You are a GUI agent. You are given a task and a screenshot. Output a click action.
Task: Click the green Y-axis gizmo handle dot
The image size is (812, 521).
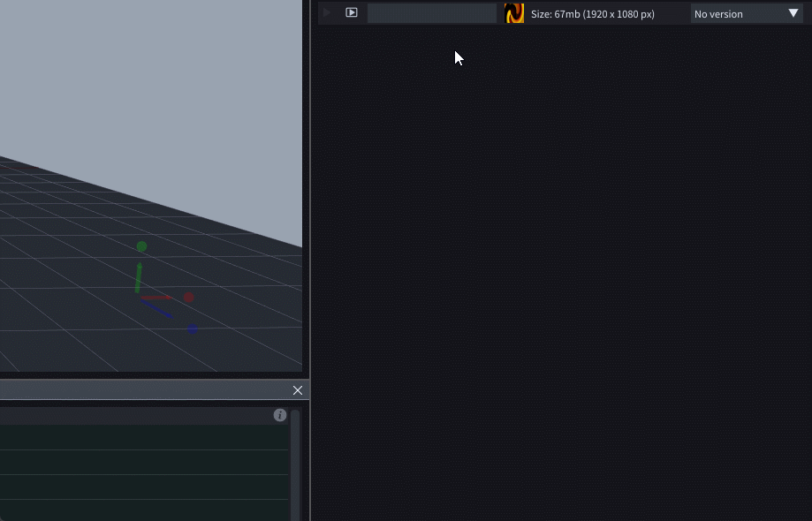141,246
